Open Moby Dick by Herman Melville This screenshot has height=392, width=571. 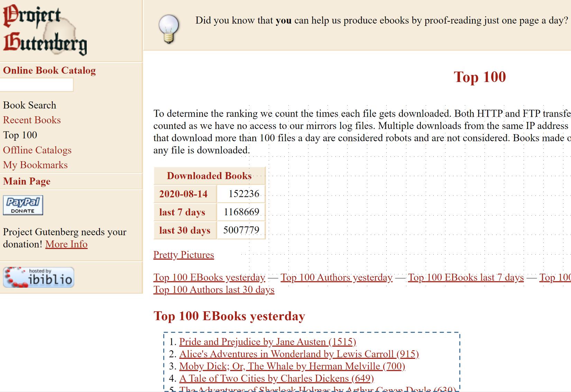[292, 366]
